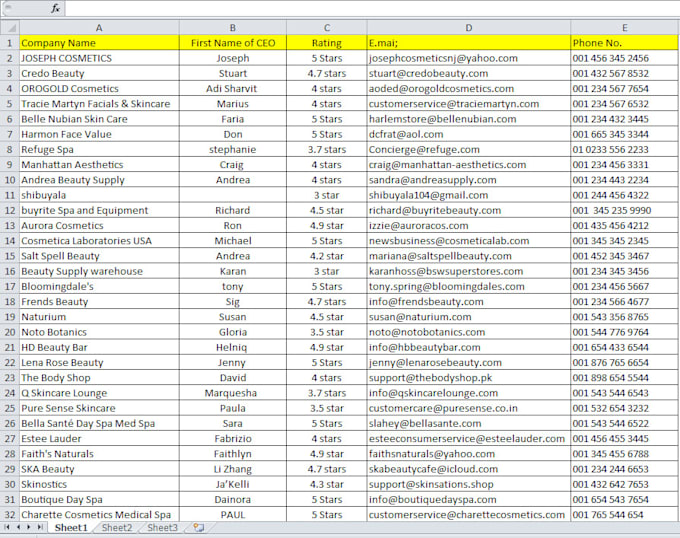The image size is (680, 538).
Task: Select the josephcosmeticsnj@yahoo.com cell
Action: point(469,58)
